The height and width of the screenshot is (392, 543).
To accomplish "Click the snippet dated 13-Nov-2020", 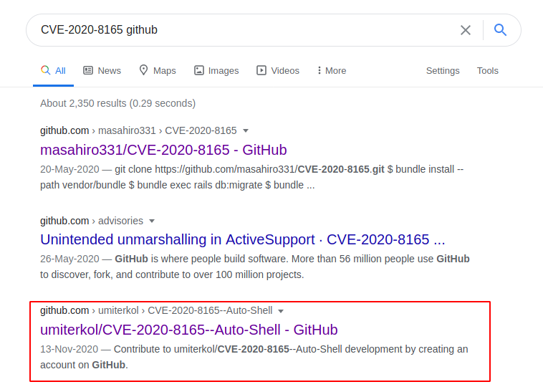I will tap(254, 357).
